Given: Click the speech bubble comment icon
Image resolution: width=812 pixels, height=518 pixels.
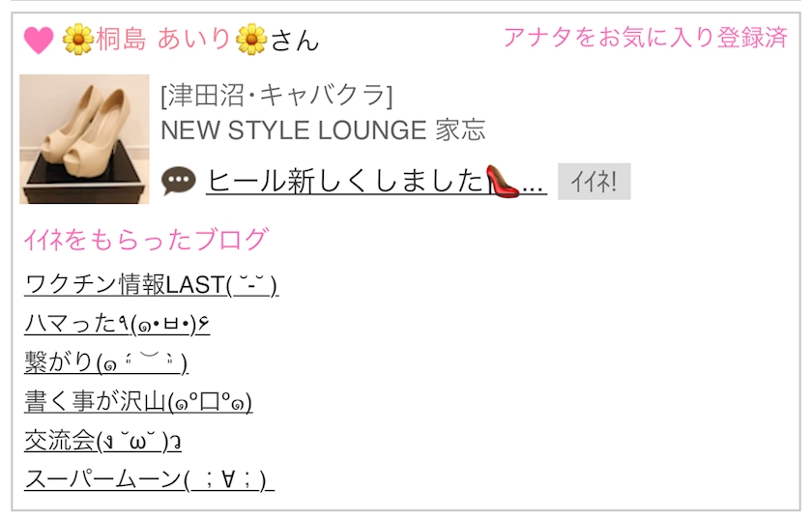Looking at the screenshot, I should coord(179,181).
